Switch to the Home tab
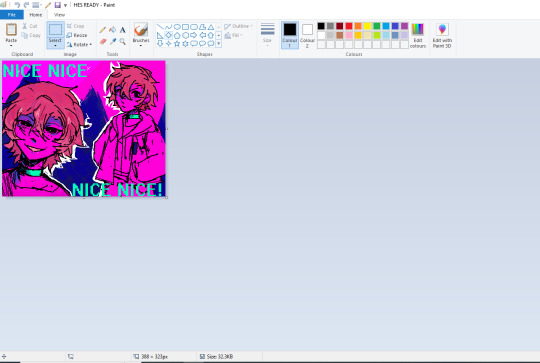This screenshot has width=540, height=363. coord(36,15)
